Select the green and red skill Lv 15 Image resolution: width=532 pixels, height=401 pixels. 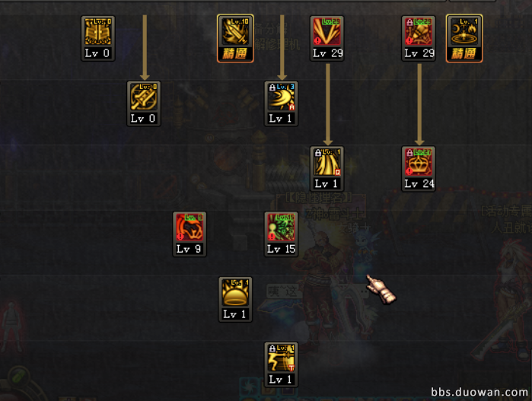click(x=281, y=234)
